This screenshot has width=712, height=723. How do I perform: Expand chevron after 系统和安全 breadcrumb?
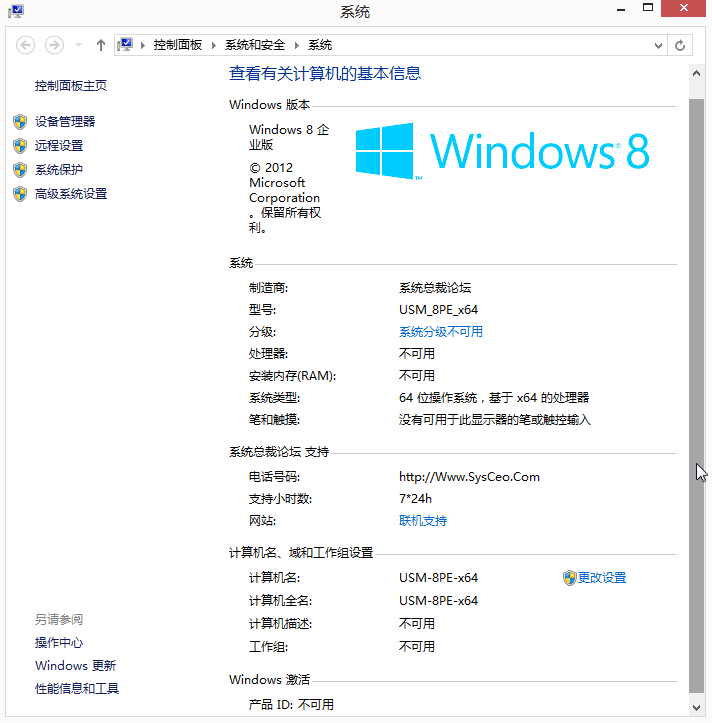click(297, 45)
